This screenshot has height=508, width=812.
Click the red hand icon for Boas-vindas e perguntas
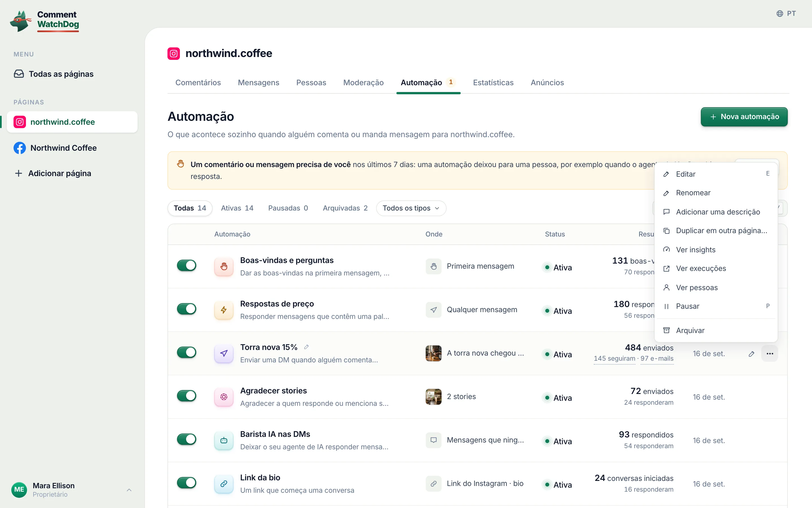[224, 266]
